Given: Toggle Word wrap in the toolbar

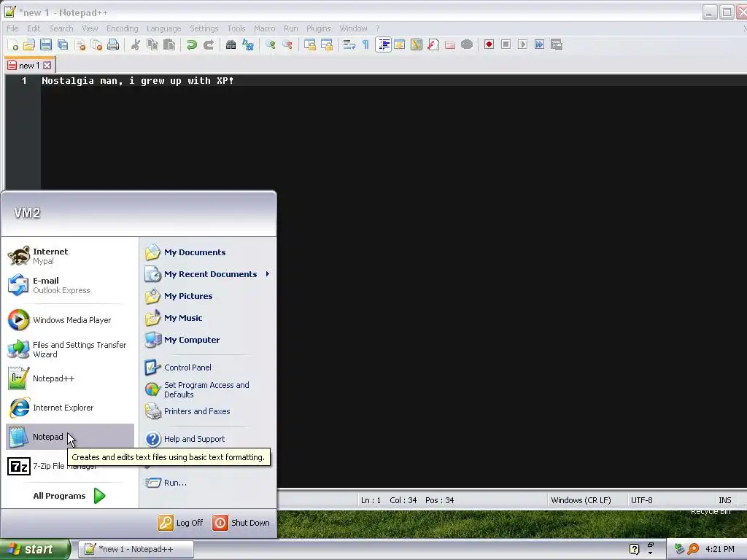Looking at the screenshot, I should [349, 44].
